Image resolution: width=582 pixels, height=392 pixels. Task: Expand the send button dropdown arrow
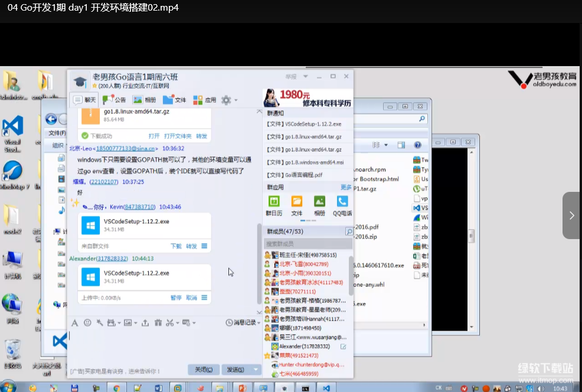coord(256,370)
